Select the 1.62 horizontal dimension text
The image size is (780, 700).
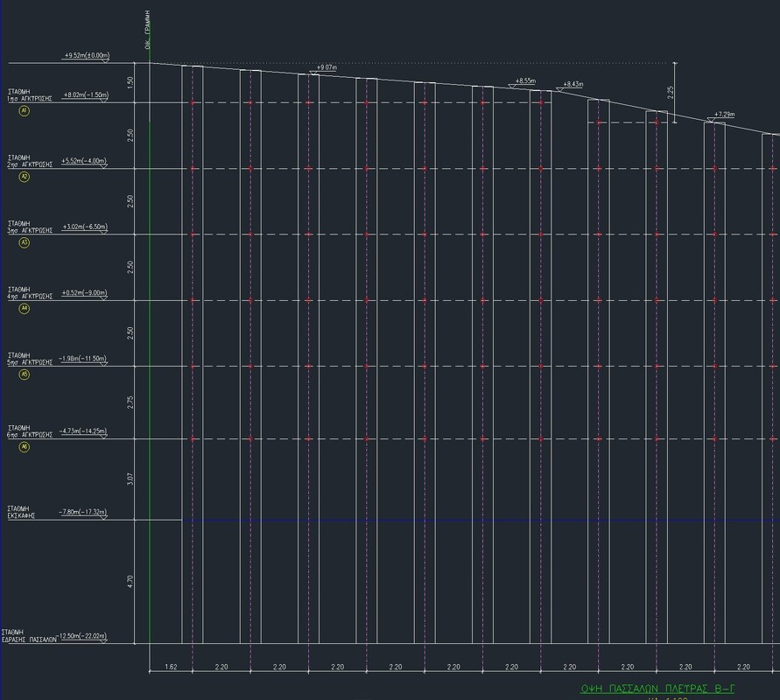point(171,668)
